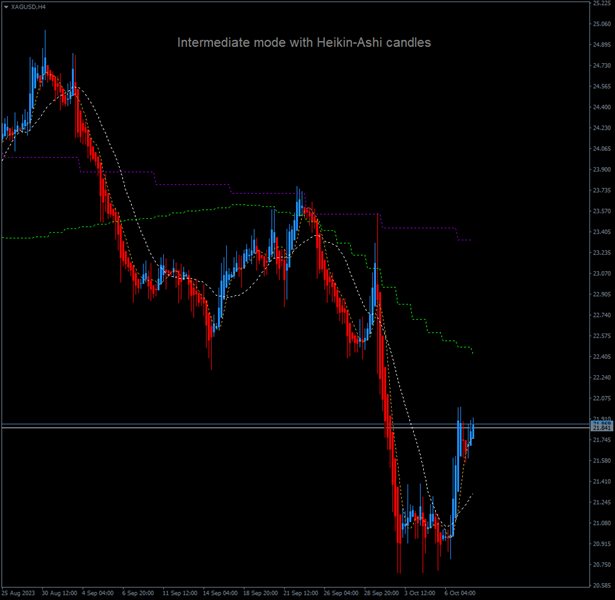Click the 20.750 price scale label
This screenshot has height=600, width=615.
tap(602, 565)
